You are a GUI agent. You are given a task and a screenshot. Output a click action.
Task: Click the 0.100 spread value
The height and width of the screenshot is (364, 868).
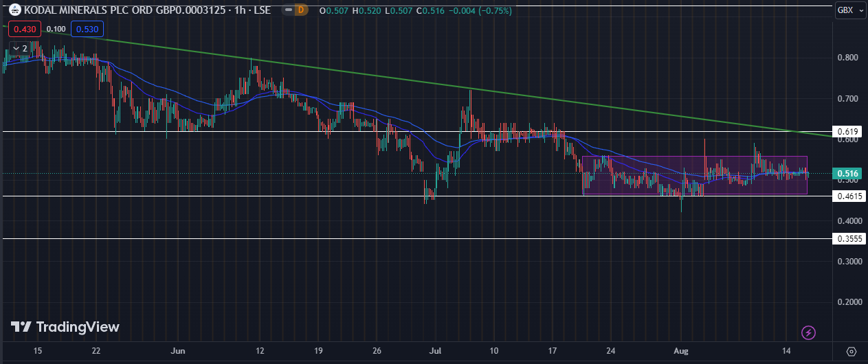tap(56, 29)
